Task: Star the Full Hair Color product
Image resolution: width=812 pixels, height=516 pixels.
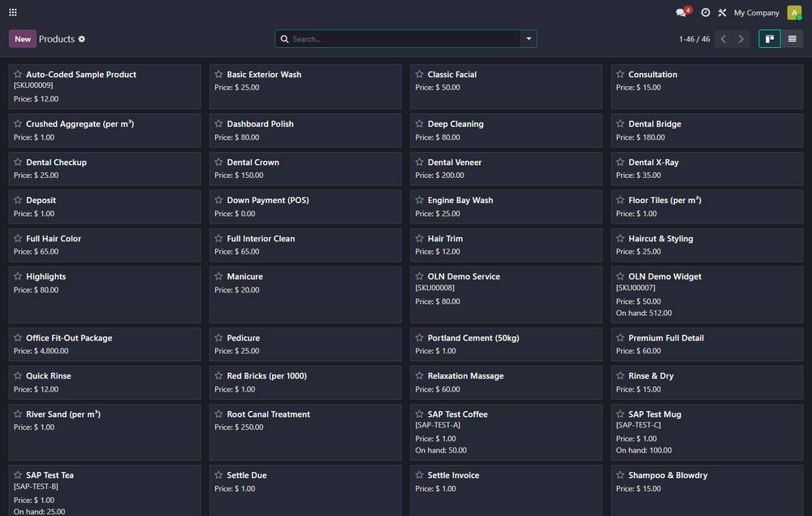Action: 18,238
